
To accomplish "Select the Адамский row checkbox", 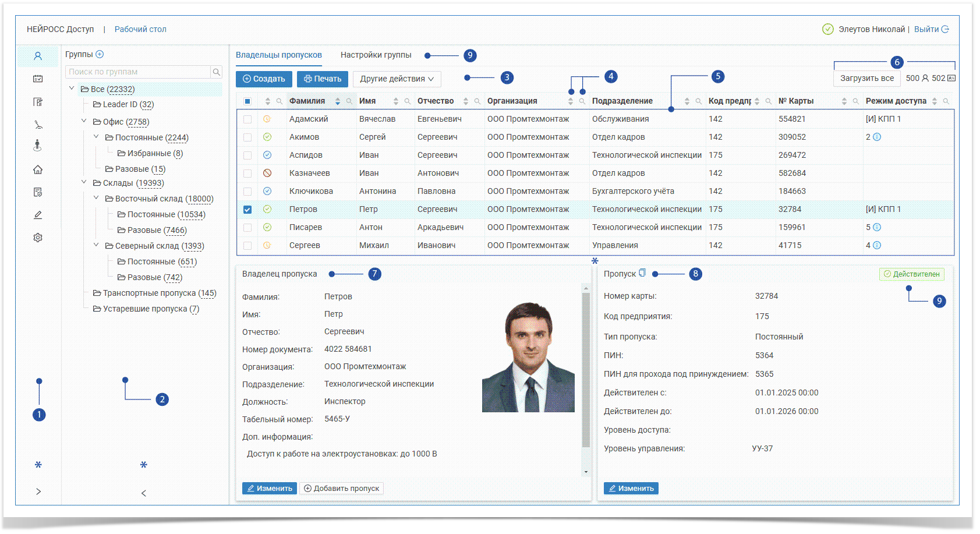I will (247, 119).
